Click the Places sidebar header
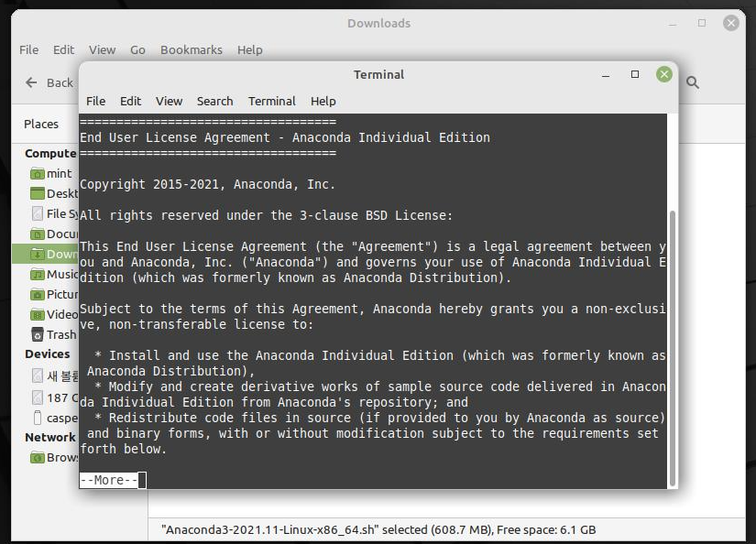 pos(41,124)
